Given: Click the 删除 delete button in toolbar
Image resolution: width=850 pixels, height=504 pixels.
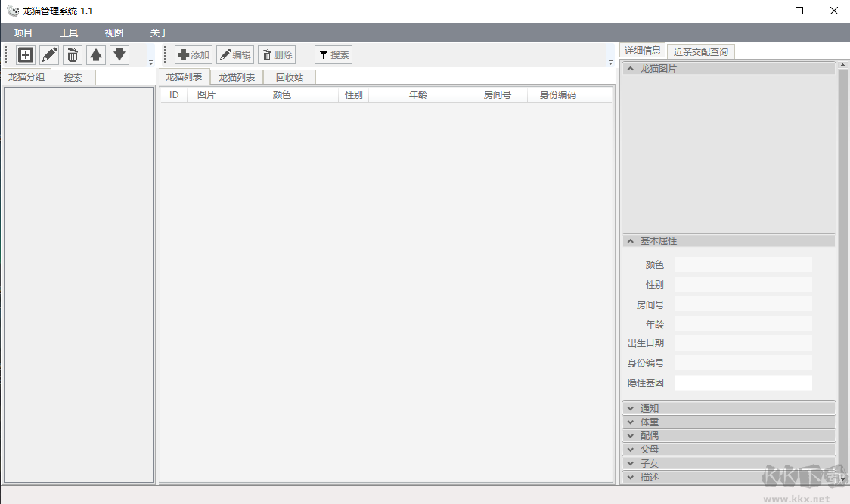Looking at the screenshot, I should (x=277, y=55).
